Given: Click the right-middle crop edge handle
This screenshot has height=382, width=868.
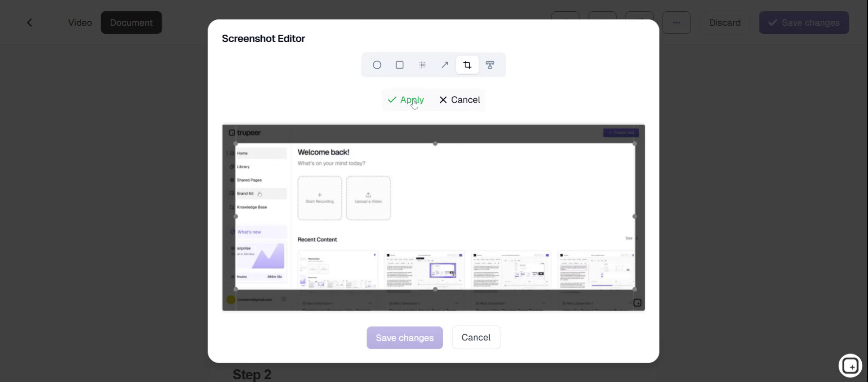Looking at the screenshot, I should (635, 216).
